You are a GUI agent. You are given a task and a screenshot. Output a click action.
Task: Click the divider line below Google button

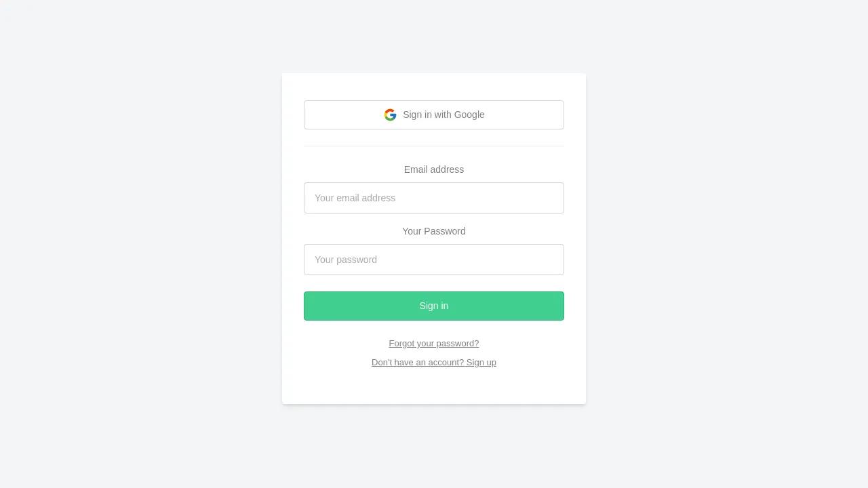[x=434, y=146]
